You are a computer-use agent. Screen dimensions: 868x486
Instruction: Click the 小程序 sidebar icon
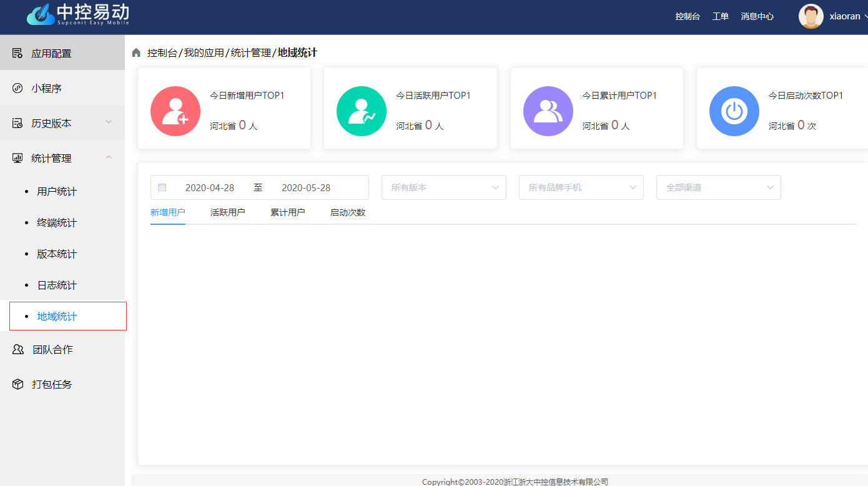(x=17, y=88)
